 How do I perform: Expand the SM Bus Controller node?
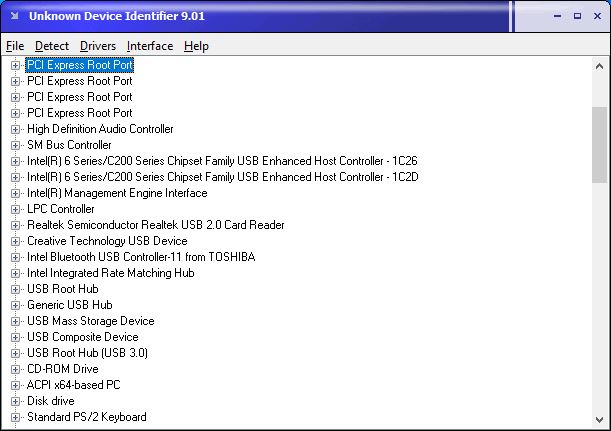point(15,145)
